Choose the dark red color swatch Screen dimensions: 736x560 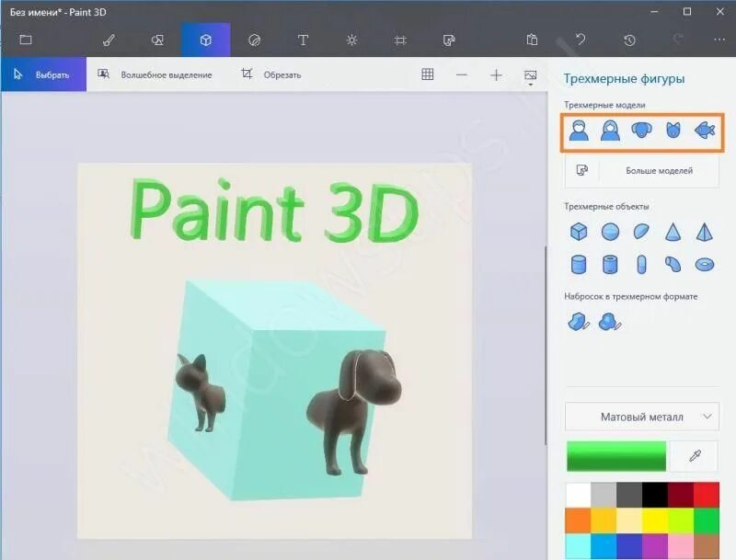(681, 495)
